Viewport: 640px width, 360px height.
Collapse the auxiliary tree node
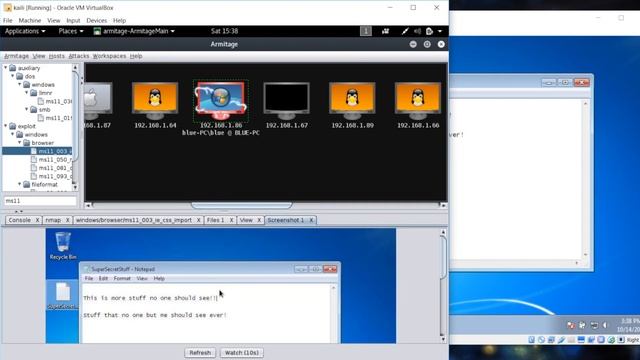tap(6, 68)
